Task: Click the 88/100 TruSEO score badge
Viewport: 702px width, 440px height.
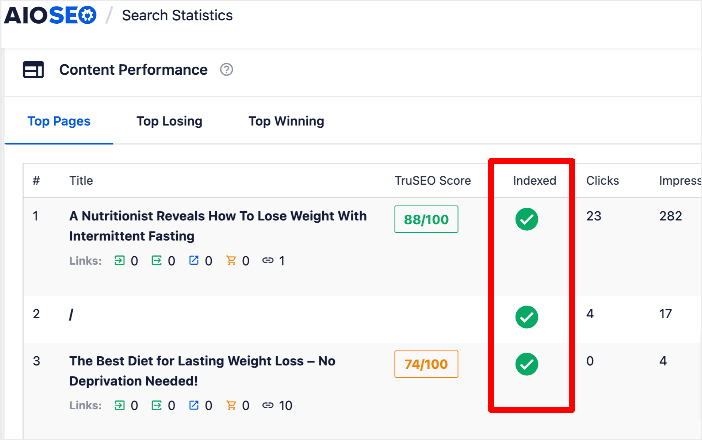Action: click(426, 219)
